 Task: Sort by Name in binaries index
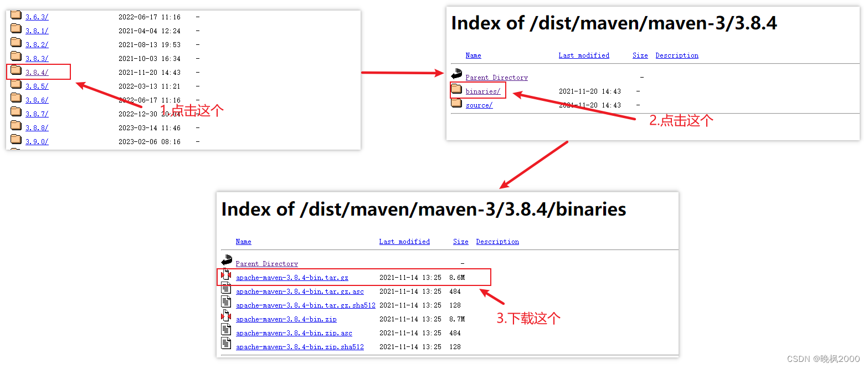pyautogui.click(x=244, y=242)
